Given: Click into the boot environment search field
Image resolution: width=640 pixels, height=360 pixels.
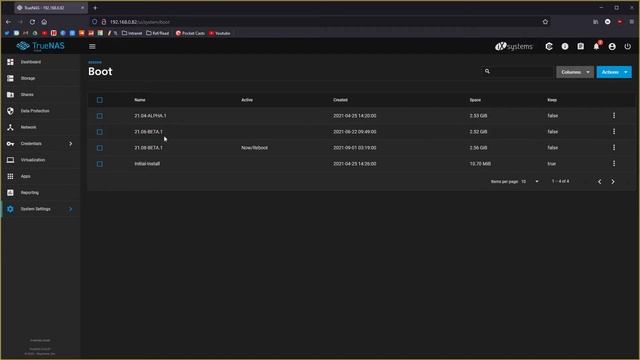Looking at the screenshot, I should (x=522, y=72).
